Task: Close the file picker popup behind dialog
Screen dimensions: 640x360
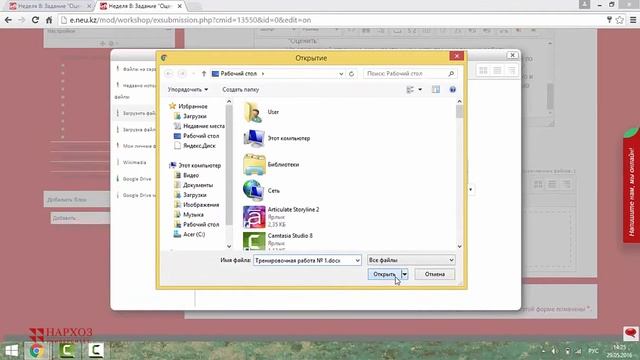Action: click(x=512, y=55)
